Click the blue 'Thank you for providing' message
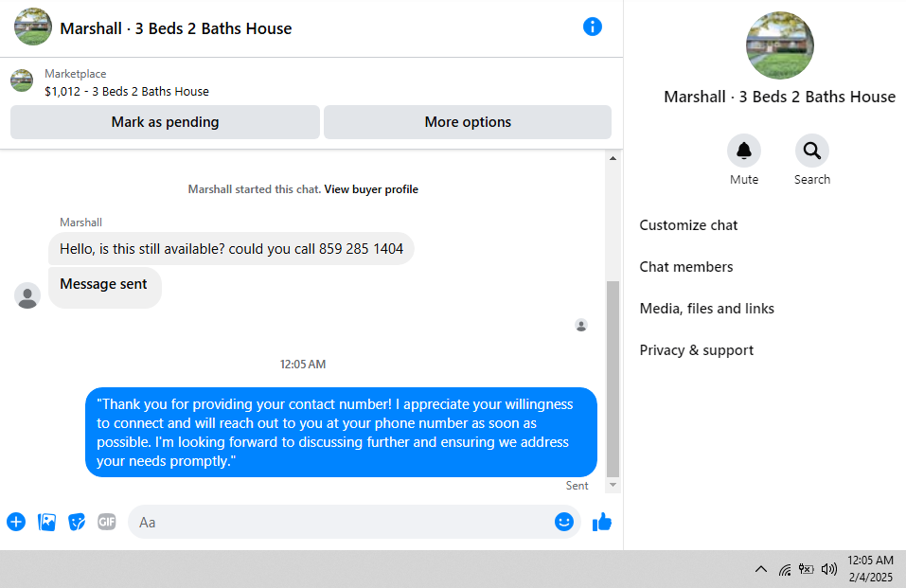The height and width of the screenshot is (588, 906). pos(341,432)
